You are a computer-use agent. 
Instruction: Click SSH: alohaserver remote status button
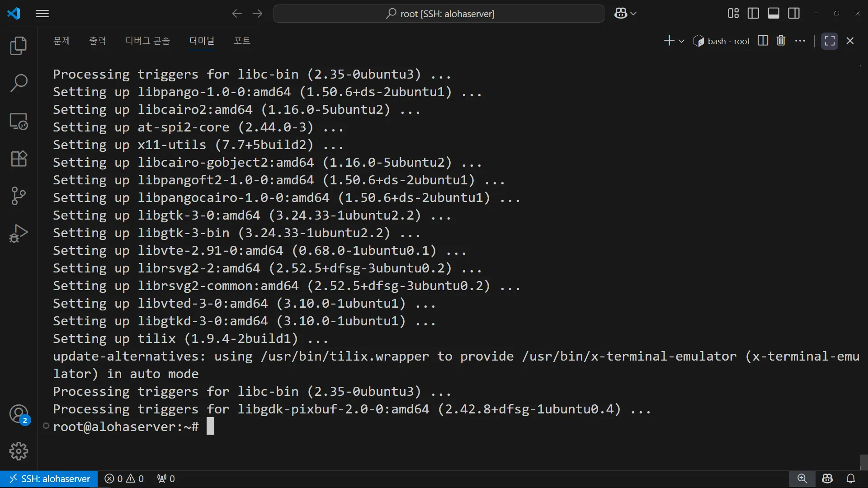[x=49, y=479]
